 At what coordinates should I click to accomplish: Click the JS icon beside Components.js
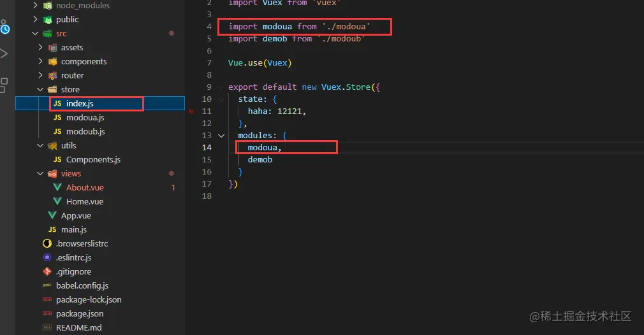(x=57, y=159)
